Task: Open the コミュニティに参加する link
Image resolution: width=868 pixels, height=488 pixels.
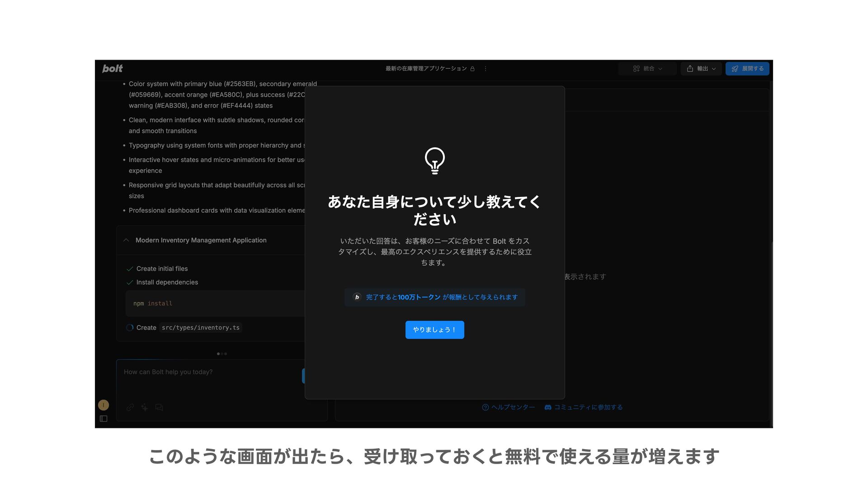Action: [x=584, y=408]
